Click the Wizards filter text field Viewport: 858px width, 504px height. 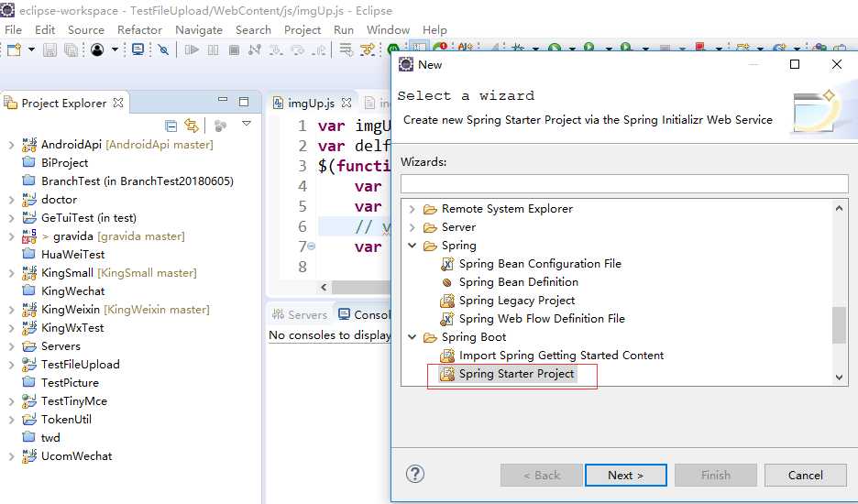point(624,184)
